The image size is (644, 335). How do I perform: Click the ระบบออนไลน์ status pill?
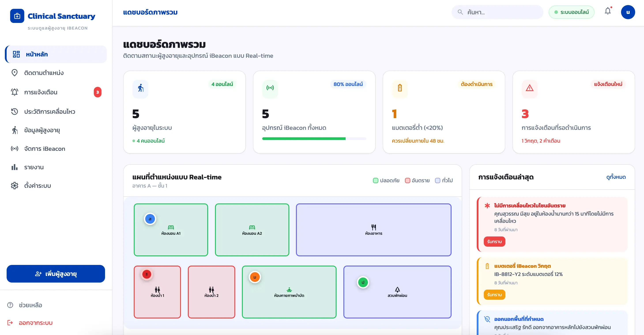(571, 12)
